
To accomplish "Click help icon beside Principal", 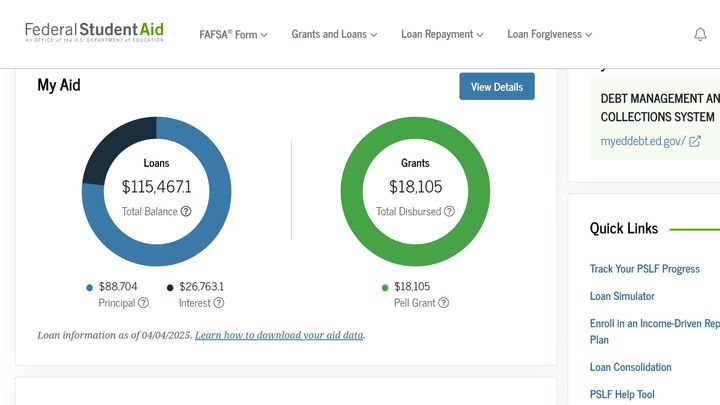I will [143, 303].
